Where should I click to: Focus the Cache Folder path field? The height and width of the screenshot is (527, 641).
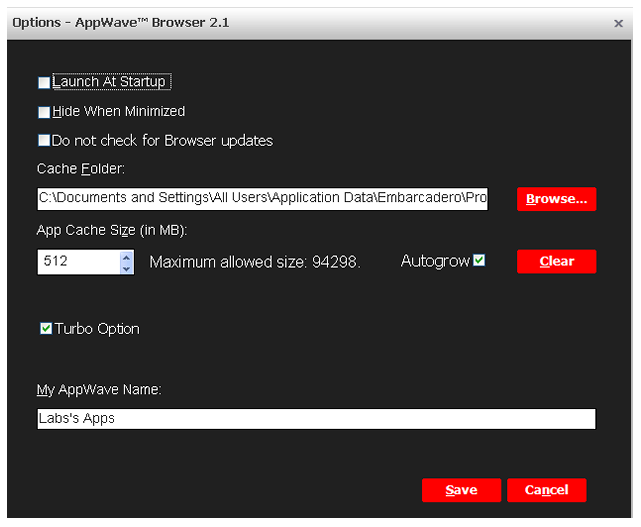tap(262, 199)
